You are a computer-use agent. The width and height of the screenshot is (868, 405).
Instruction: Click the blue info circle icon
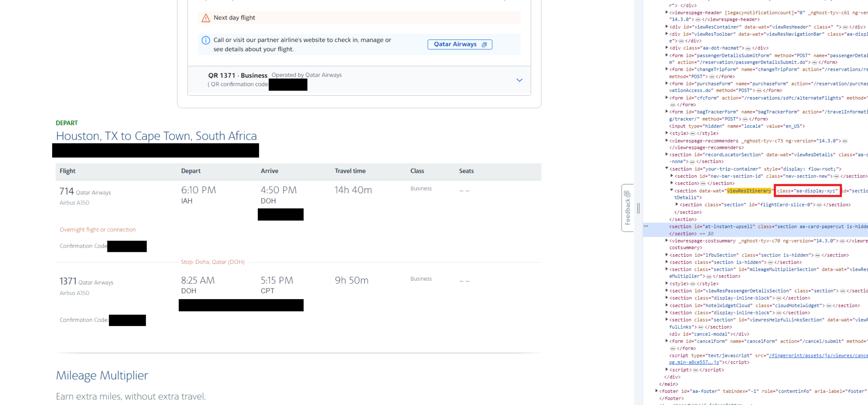point(206,40)
